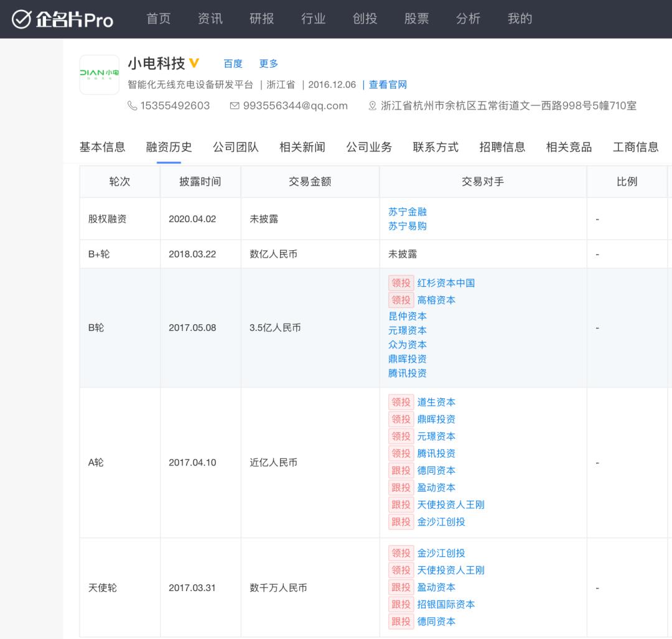The image size is (672, 639).
Task: Click 鼎晖投资 in the A轮 row
Action: click(x=436, y=419)
